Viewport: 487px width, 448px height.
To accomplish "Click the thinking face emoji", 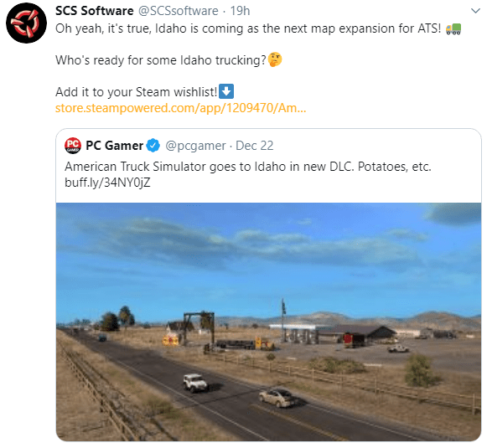I will pos(275,59).
